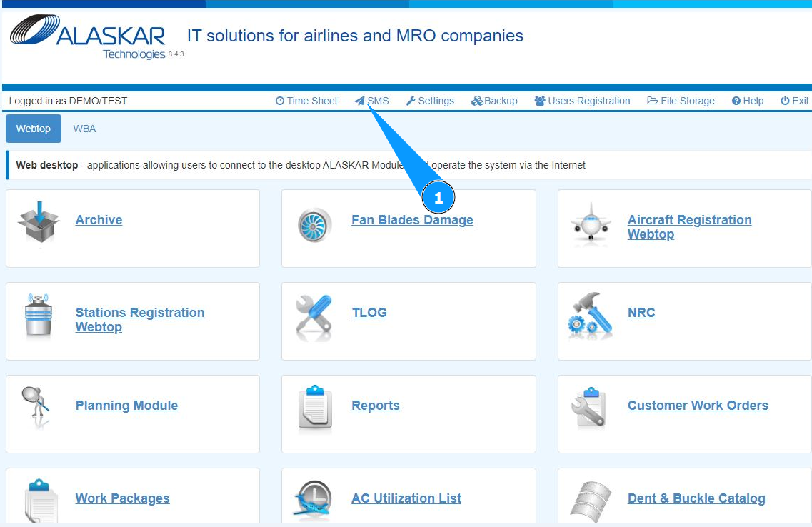This screenshot has width=812, height=527.
Task: Open Time Sheet from top menu
Action: (x=306, y=101)
